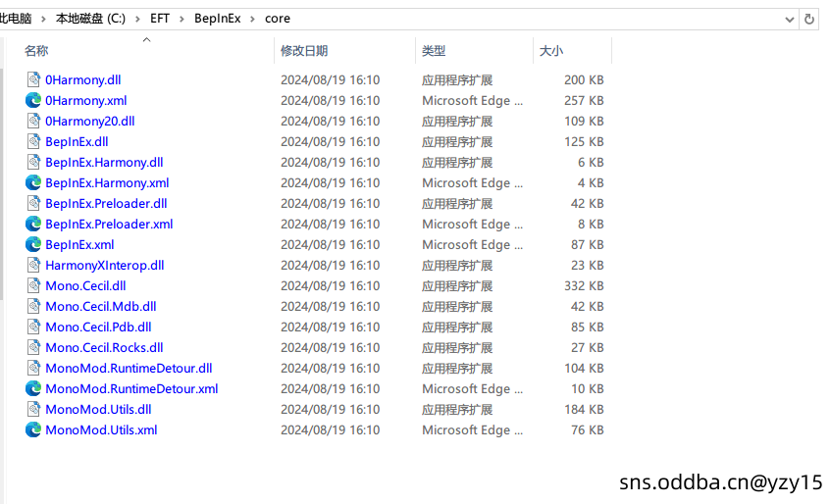Screen dimensions: 830x504
Task: Click the 0Harmony20.dll file icon
Action: click(x=33, y=122)
